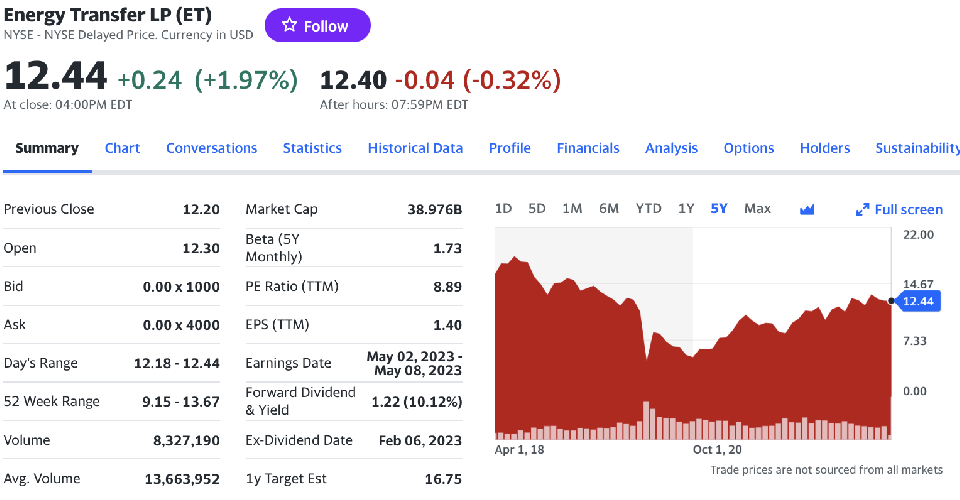960x500 pixels.
Task: Open the Analysis tab
Action: [x=671, y=148]
